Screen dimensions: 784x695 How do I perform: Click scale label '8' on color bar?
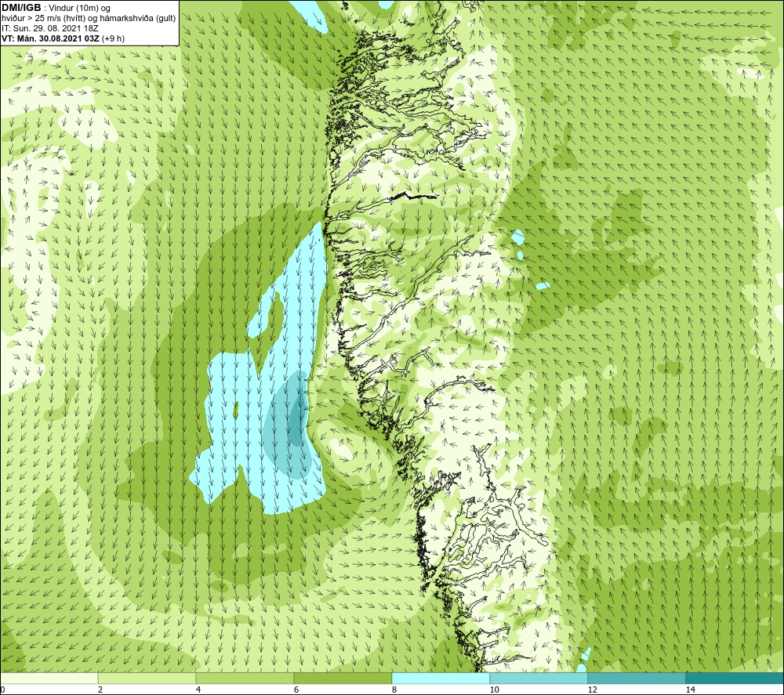pyautogui.click(x=394, y=690)
